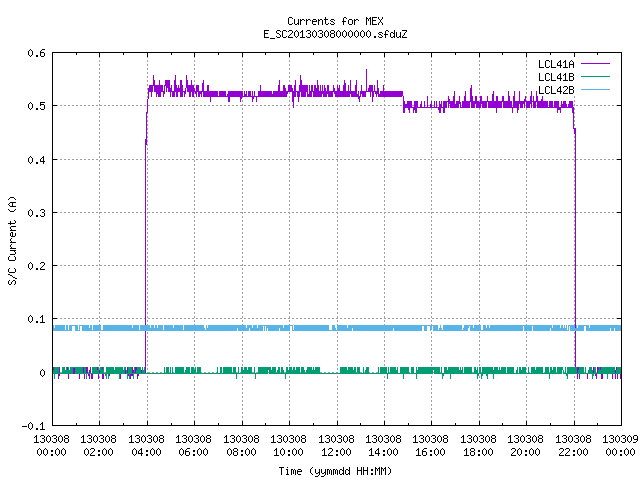
Task: Click the 130309 00:00 x-axis tick label
Action: pyautogui.click(x=620, y=445)
